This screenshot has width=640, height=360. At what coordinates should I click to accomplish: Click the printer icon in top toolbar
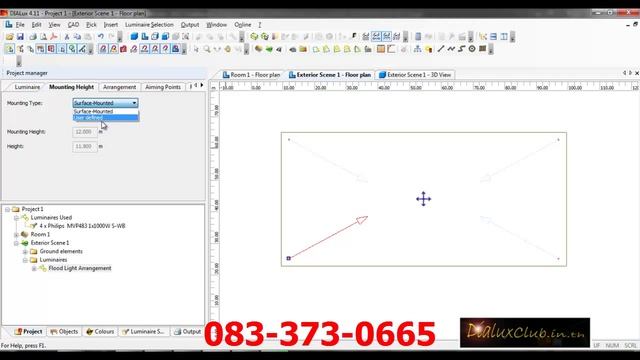pos(33,37)
